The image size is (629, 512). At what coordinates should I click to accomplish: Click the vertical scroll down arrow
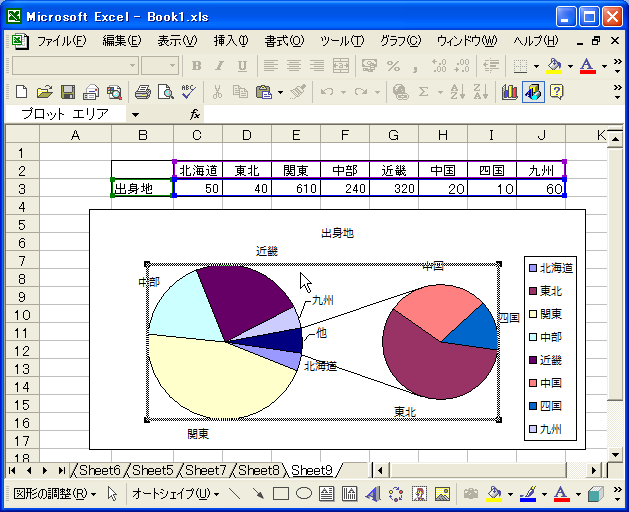coord(615,455)
